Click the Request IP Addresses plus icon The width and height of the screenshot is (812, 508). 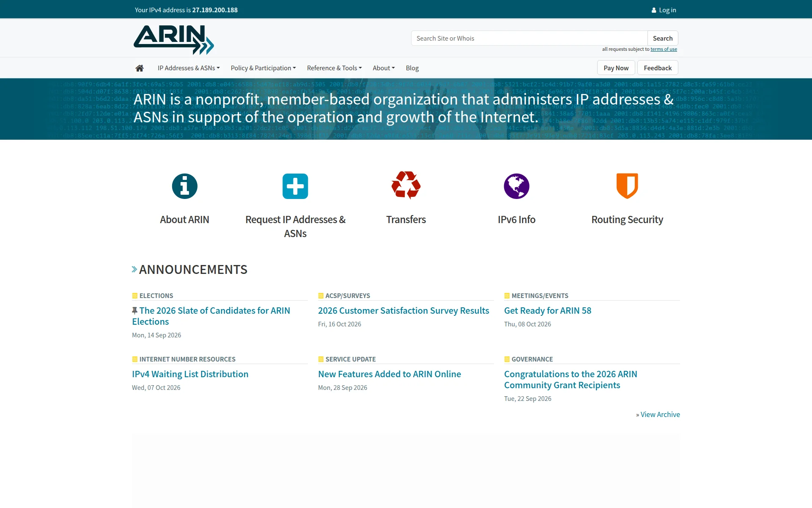click(x=295, y=186)
